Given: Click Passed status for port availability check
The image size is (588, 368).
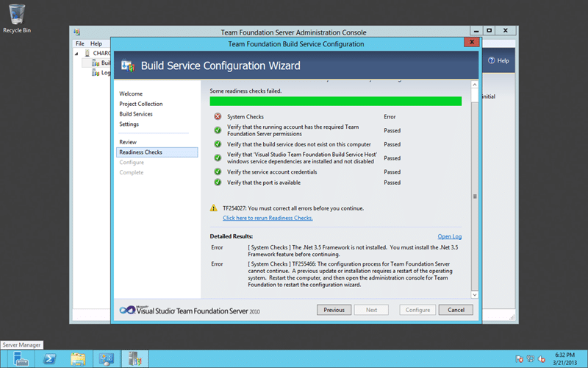Looking at the screenshot, I should (x=392, y=183).
